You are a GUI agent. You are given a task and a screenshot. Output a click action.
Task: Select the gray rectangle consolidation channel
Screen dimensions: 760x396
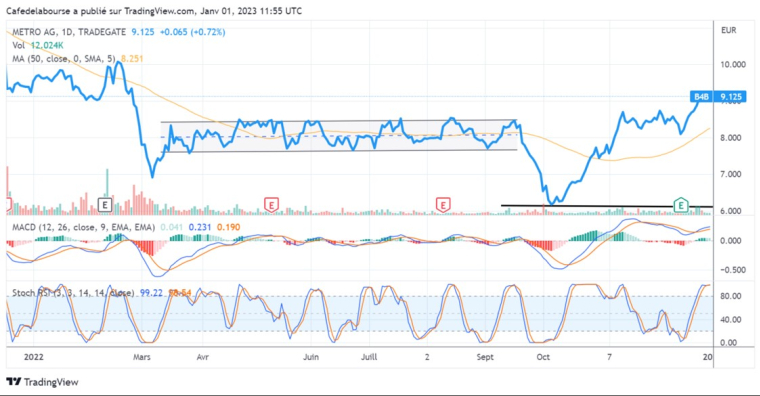pyautogui.click(x=339, y=136)
